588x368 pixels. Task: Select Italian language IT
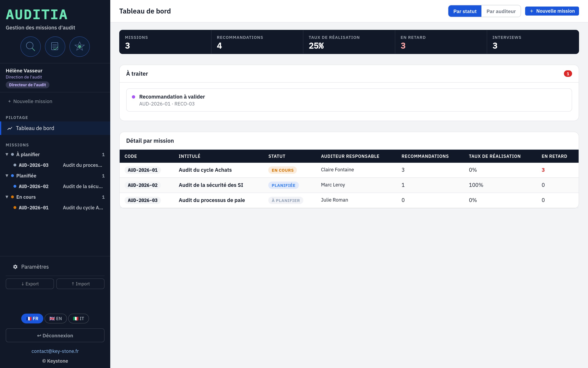click(x=78, y=319)
